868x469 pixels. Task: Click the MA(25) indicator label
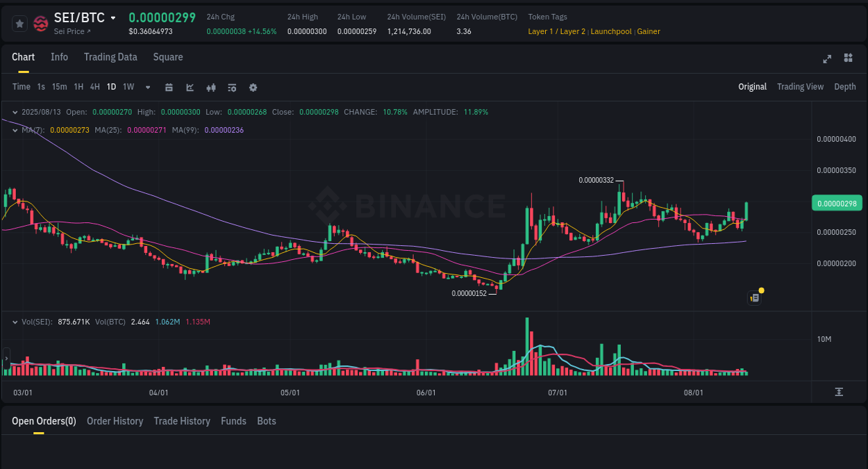point(109,130)
